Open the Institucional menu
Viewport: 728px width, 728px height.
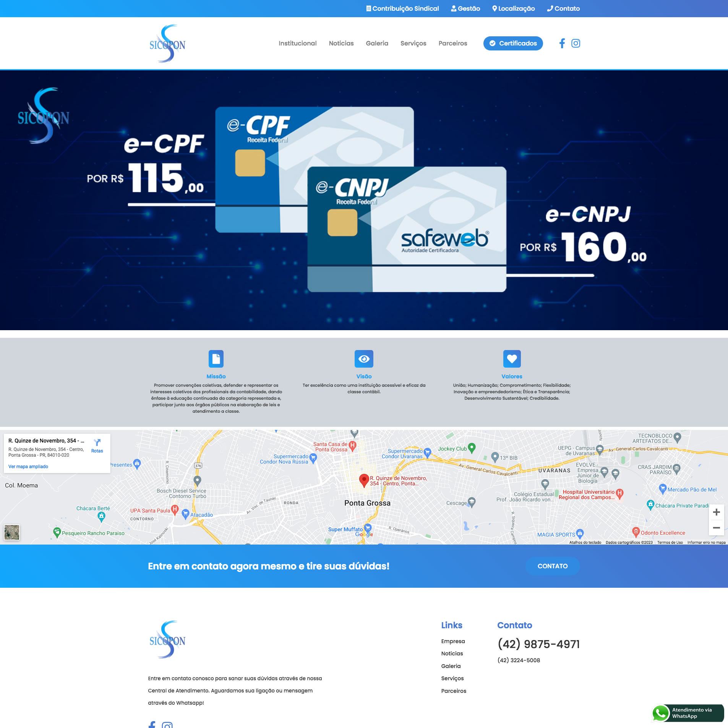click(297, 43)
